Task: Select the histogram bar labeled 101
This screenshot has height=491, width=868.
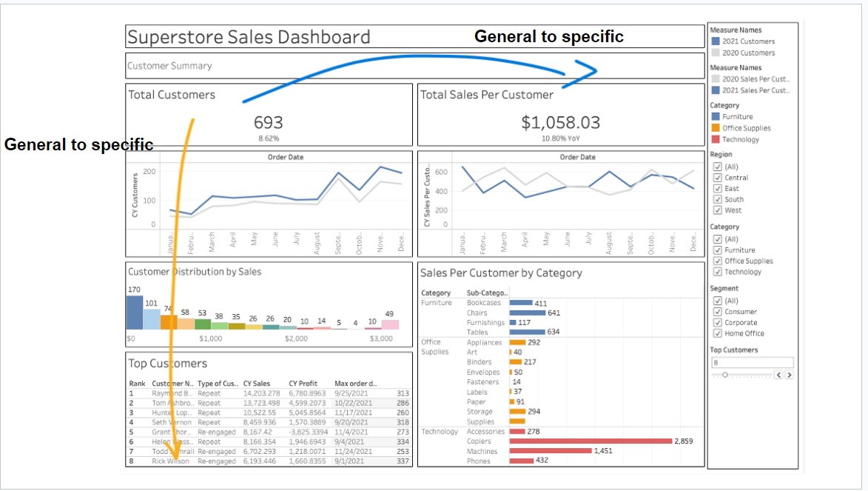Action: (152, 319)
